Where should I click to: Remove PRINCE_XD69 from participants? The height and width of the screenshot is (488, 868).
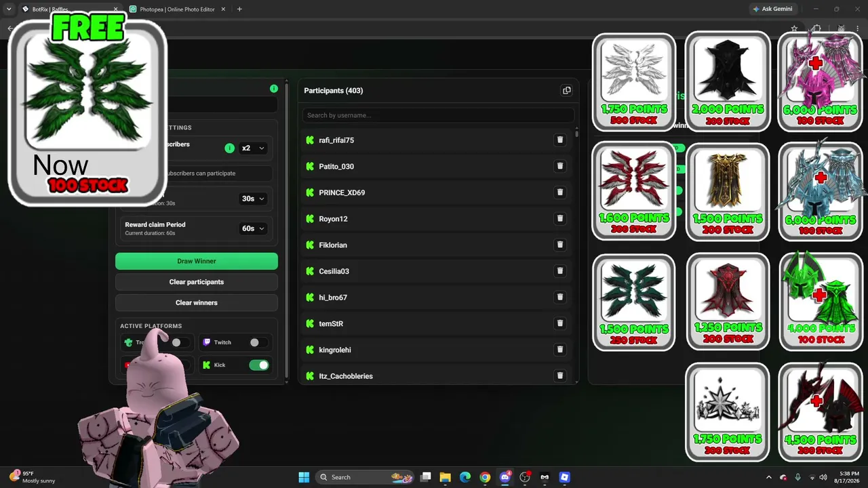coord(560,192)
